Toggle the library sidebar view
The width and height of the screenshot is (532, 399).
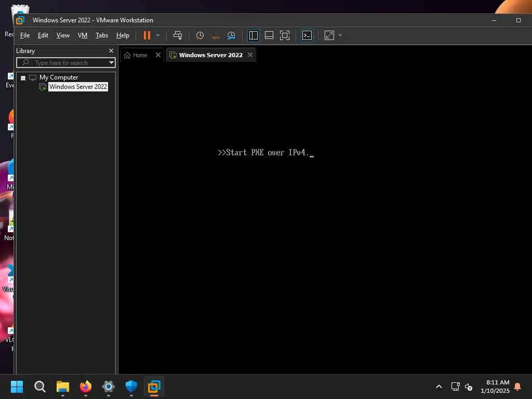point(254,35)
